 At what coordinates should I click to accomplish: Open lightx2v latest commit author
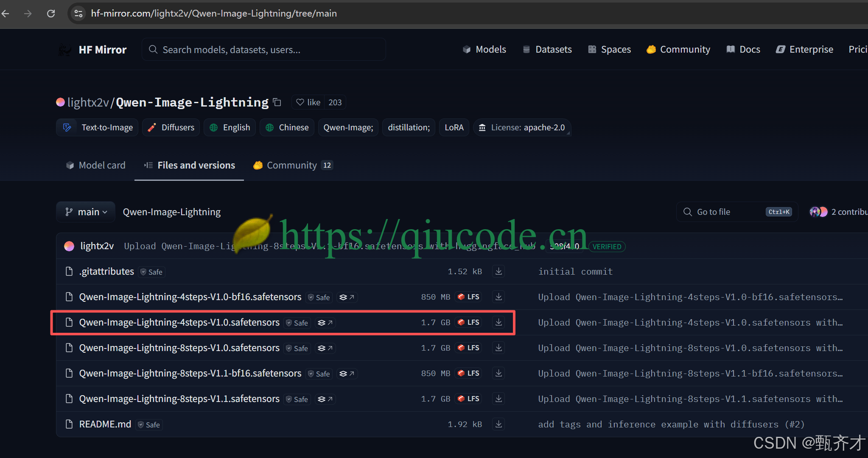click(97, 246)
